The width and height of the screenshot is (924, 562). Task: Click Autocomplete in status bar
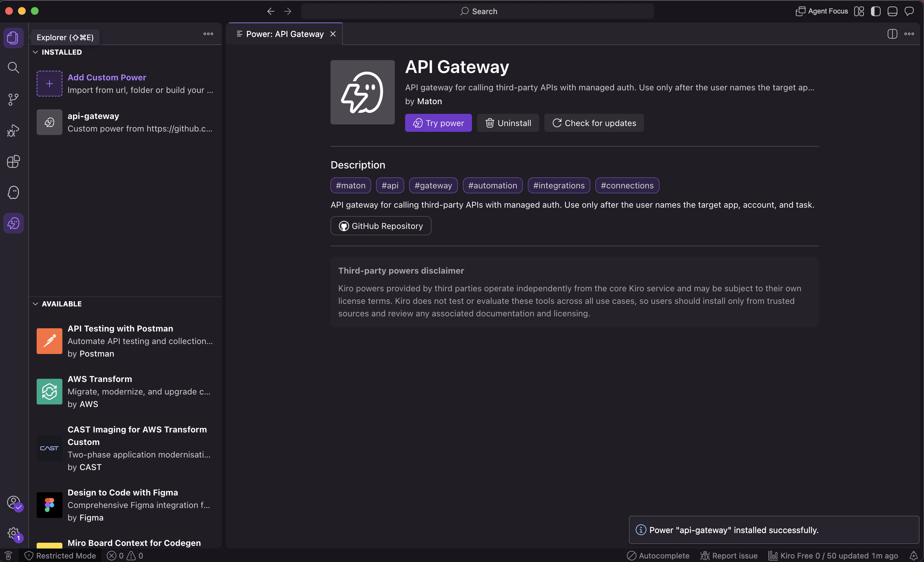click(658, 556)
